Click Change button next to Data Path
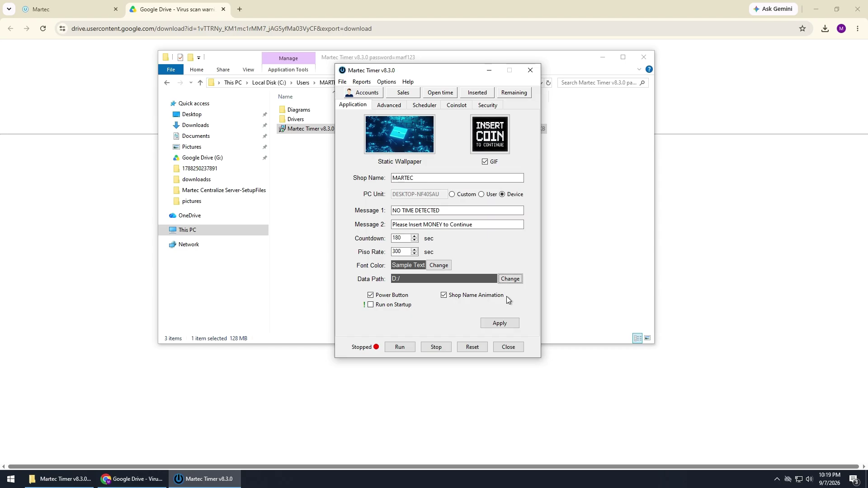Viewport: 868px width, 488px height. tap(510, 279)
